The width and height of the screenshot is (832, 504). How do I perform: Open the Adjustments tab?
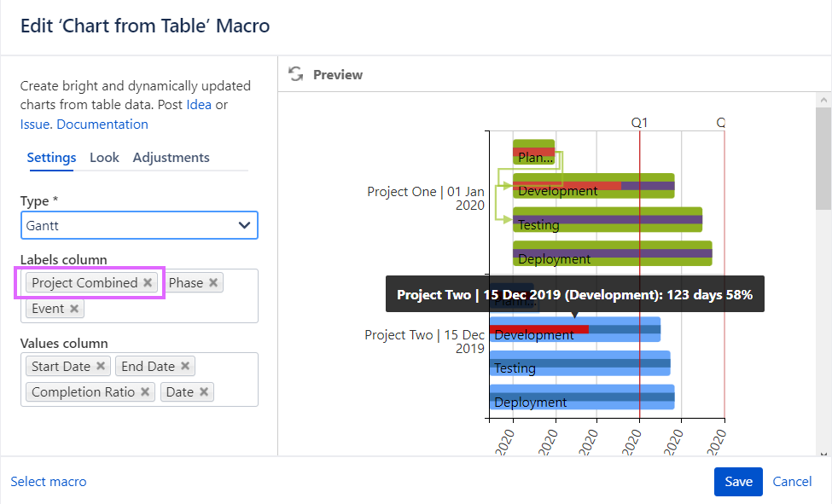tap(171, 157)
